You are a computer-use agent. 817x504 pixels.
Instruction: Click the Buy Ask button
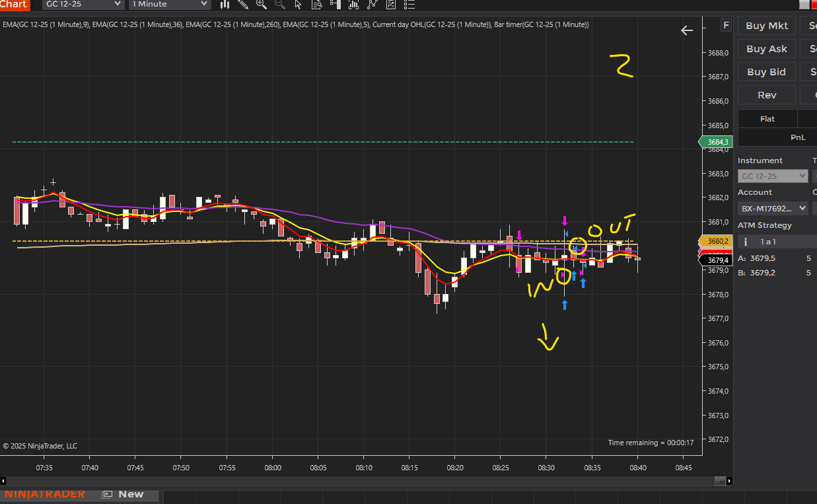pyautogui.click(x=766, y=49)
